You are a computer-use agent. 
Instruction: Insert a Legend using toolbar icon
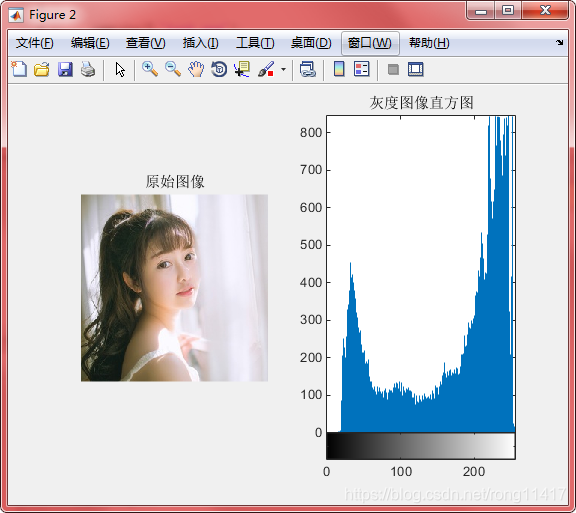click(362, 69)
